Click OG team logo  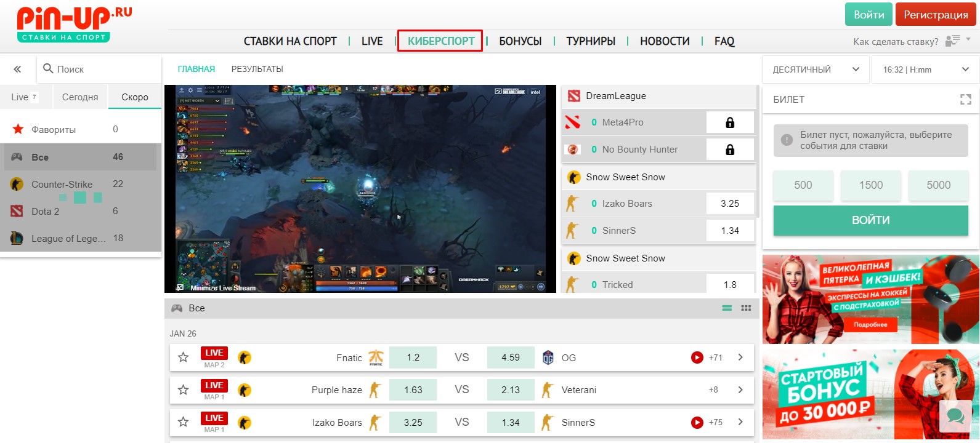[x=548, y=357]
